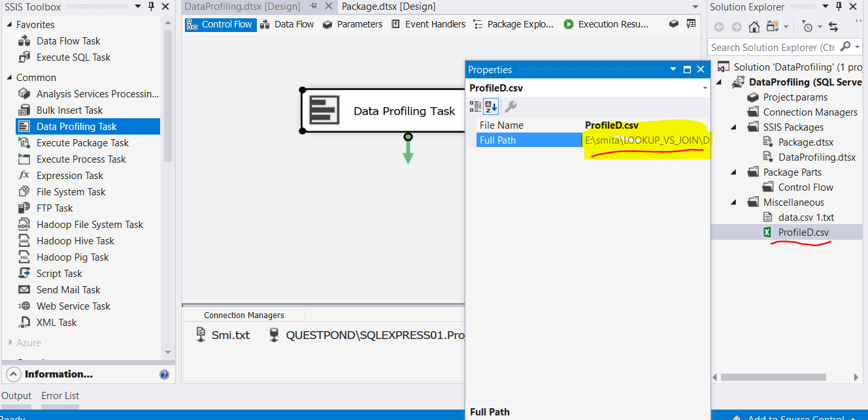
Task: Choose Execute Process Task
Action: (81, 159)
